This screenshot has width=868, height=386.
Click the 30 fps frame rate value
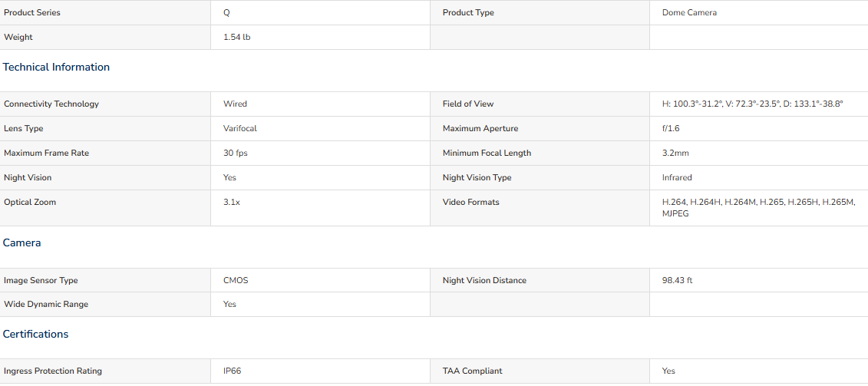[236, 153]
